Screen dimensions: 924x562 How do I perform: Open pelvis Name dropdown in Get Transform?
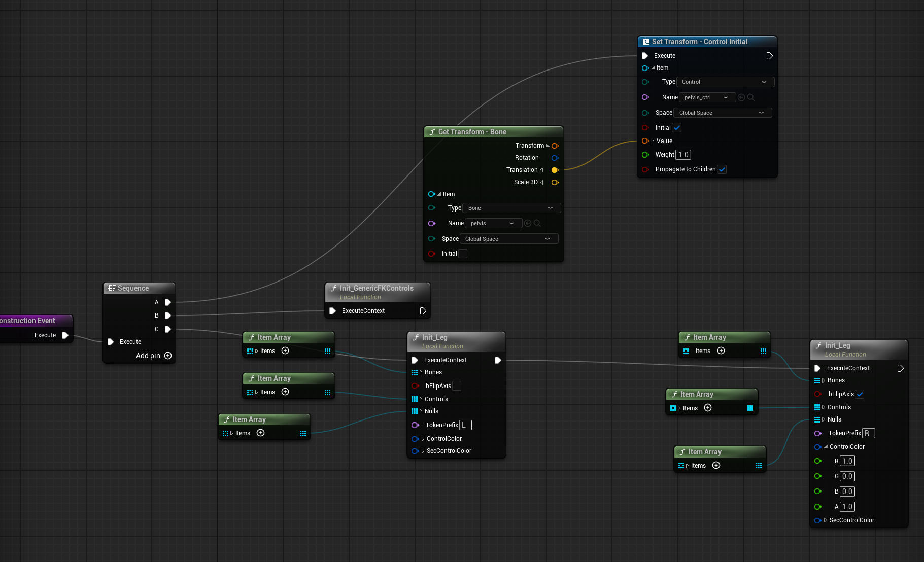coord(493,223)
